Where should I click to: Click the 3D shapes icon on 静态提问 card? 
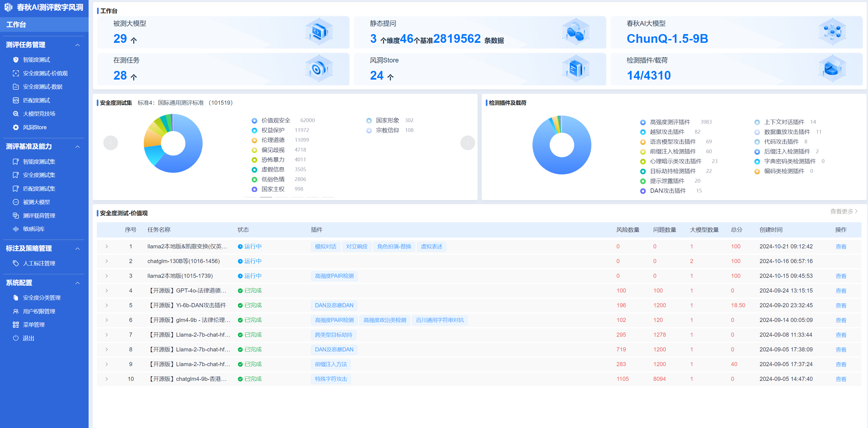pyautogui.click(x=575, y=32)
